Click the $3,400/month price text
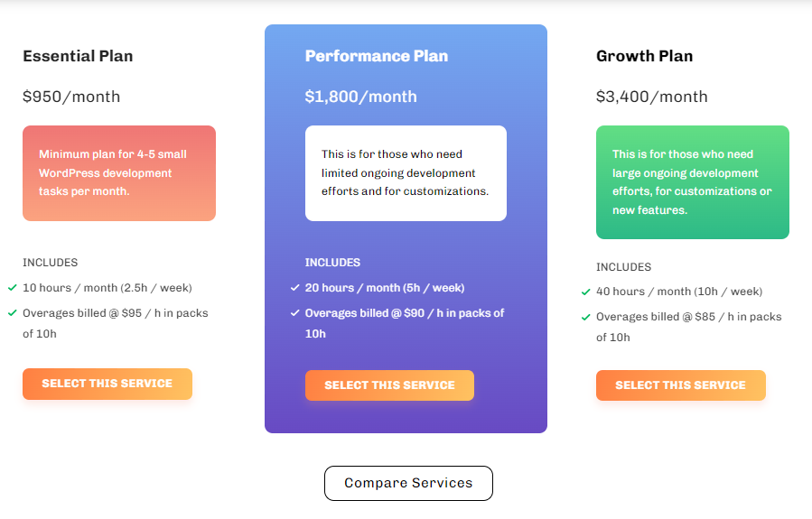The height and width of the screenshot is (519, 812). 651,97
